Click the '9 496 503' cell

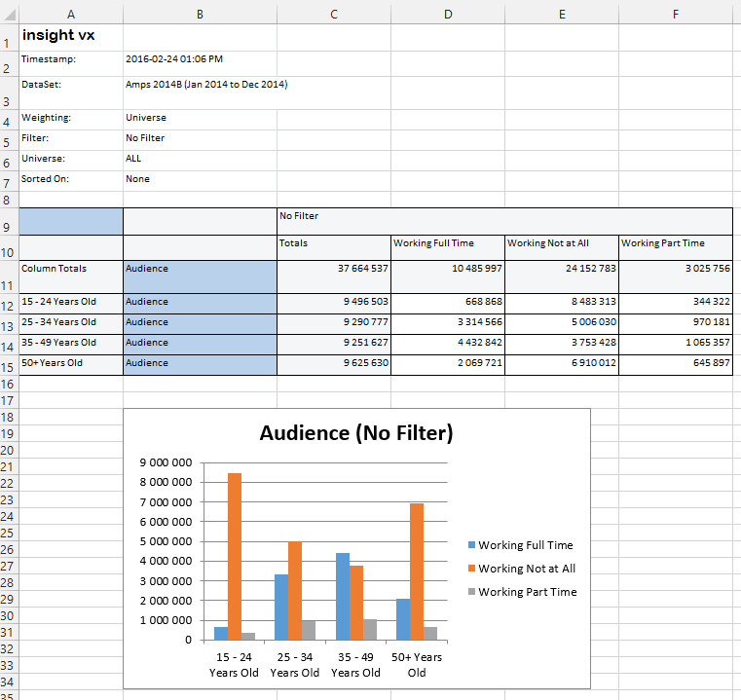pyautogui.click(x=334, y=304)
